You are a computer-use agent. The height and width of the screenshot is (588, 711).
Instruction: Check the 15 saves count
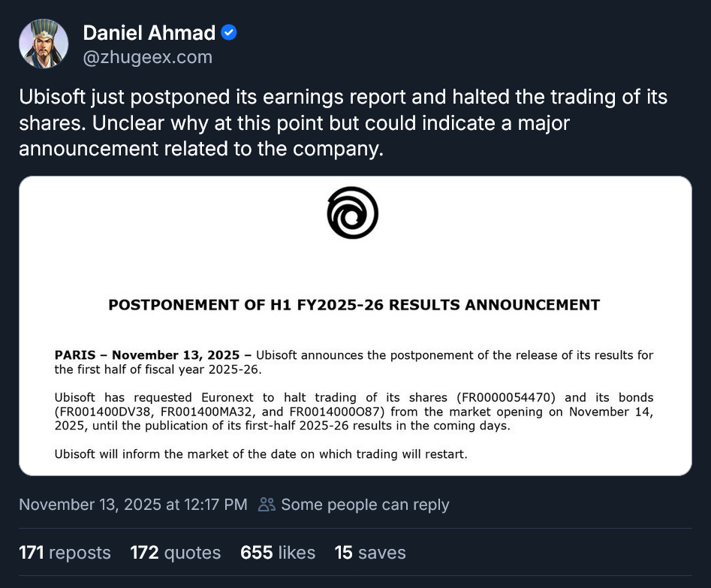[369, 552]
